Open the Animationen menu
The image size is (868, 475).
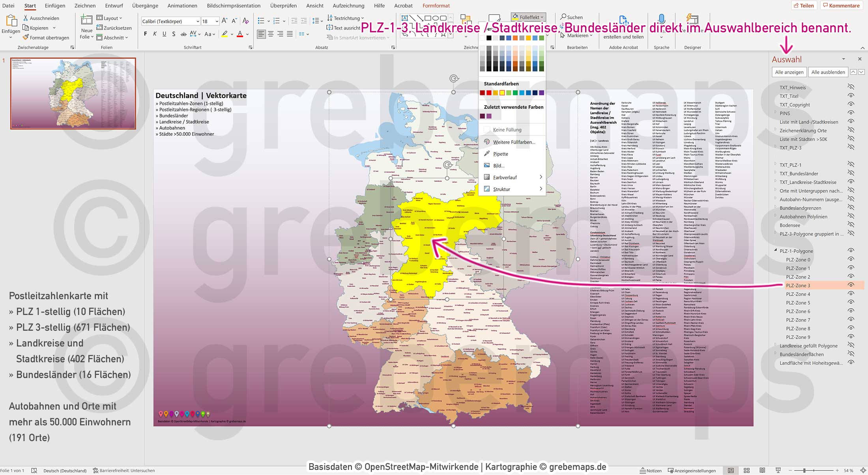pyautogui.click(x=182, y=6)
